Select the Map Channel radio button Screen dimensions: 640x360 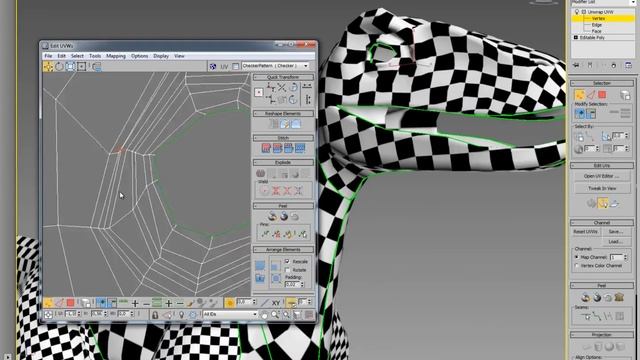[577, 257]
